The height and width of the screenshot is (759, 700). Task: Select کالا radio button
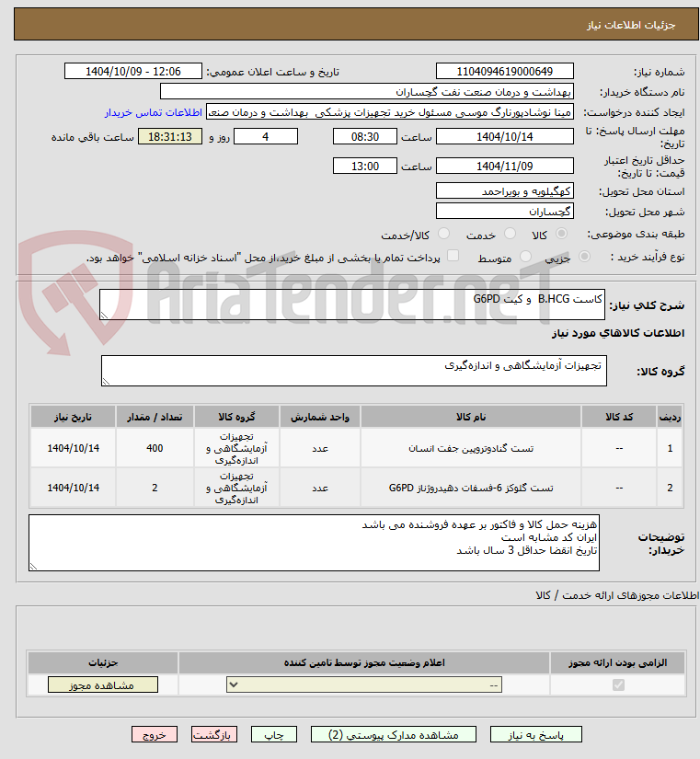(x=561, y=234)
